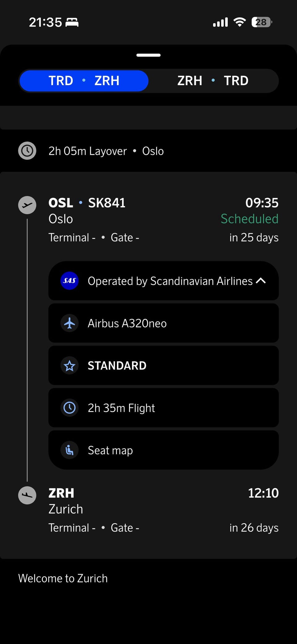Viewport: 297px width, 644px height.
Task: Open the Seat map
Action: click(x=163, y=450)
